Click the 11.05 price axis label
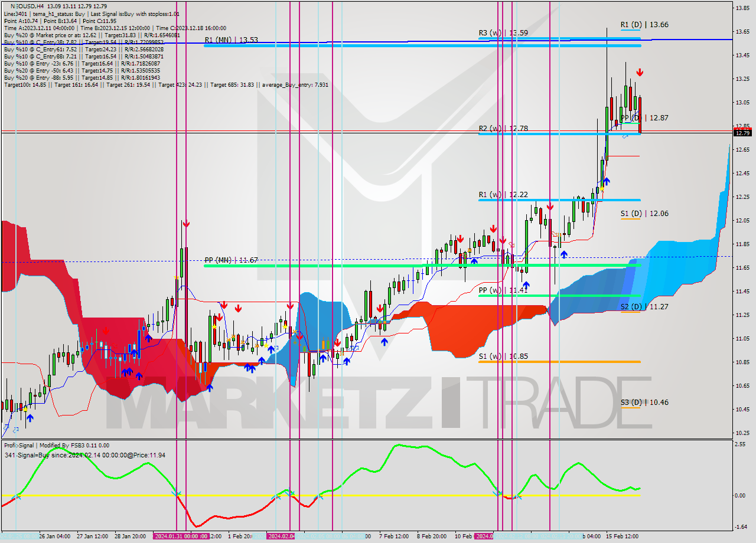 (742, 338)
